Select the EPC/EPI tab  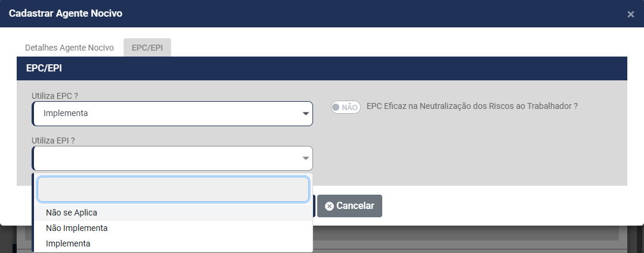coord(147,48)
